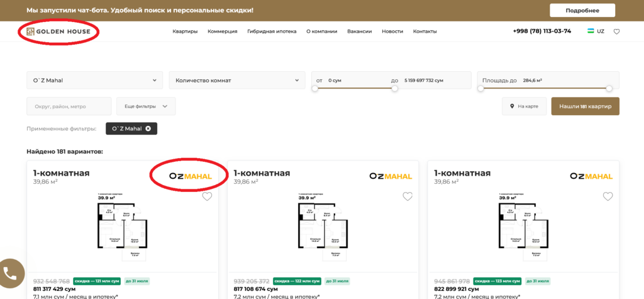Click the phone call floating button
Viewport: 644px width, 299px height.
11,273
